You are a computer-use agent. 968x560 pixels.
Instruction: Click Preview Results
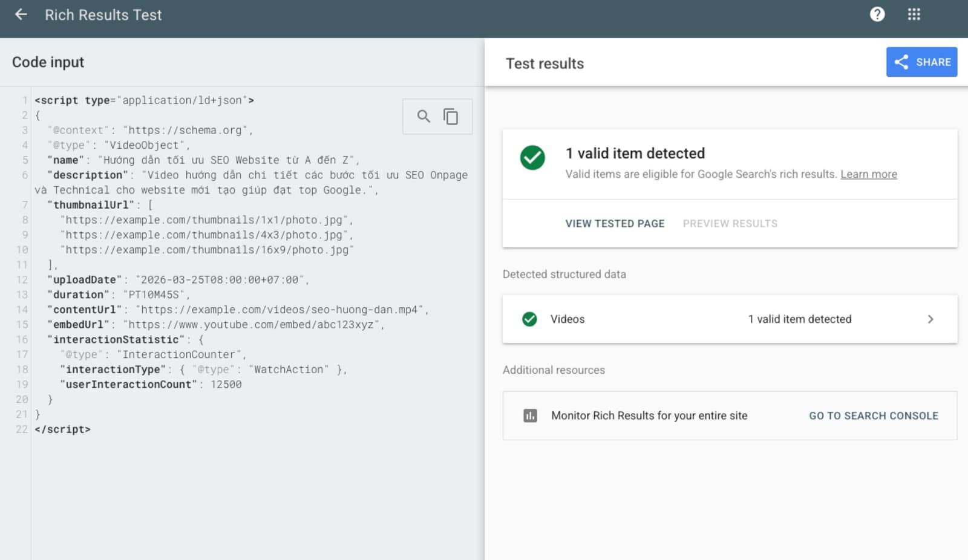(x=730, y=224)
